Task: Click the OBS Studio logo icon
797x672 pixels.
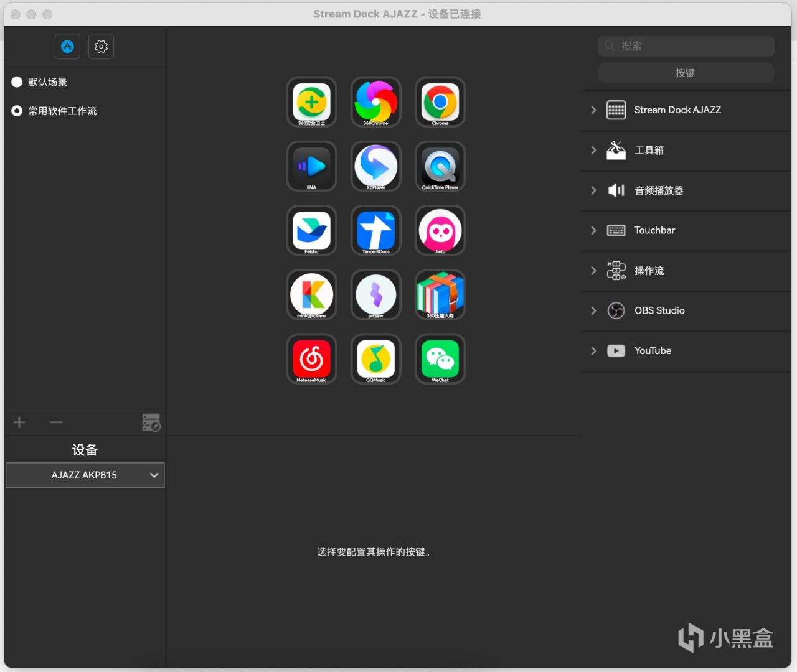Action: (616, 310)
